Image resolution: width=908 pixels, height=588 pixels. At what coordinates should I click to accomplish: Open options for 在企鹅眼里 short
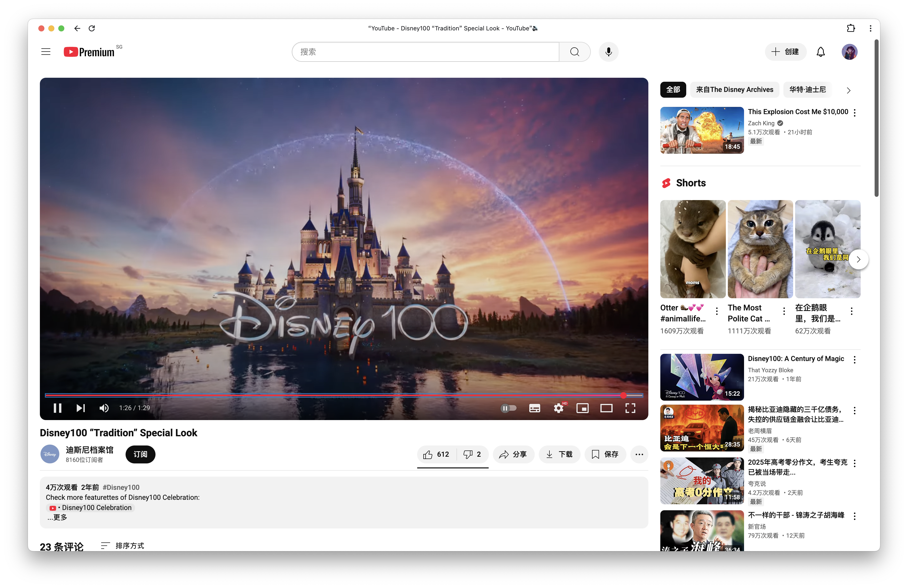851,311
